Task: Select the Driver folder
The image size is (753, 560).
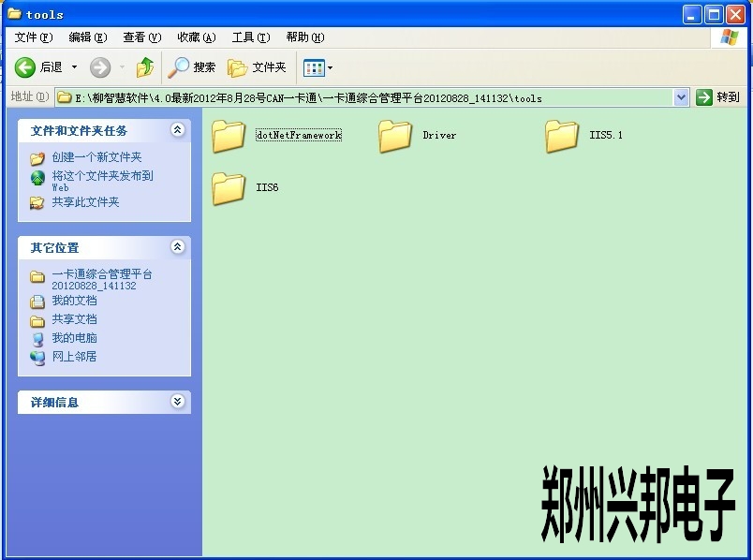Action: (395, 136)
